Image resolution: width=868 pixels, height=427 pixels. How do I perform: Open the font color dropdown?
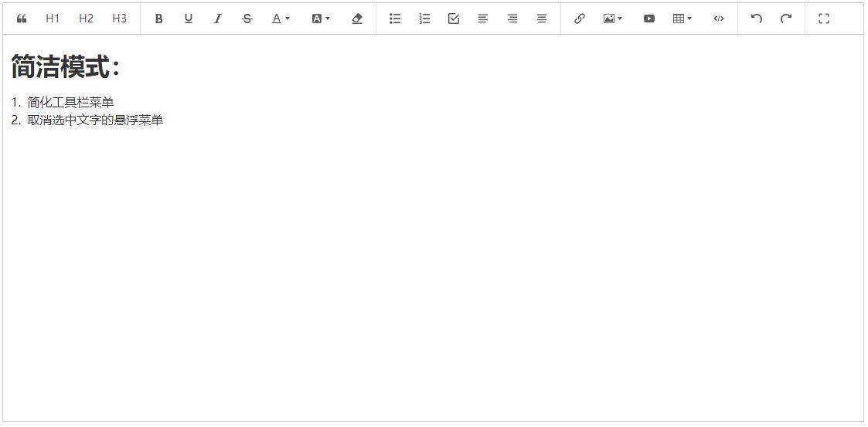281,19
